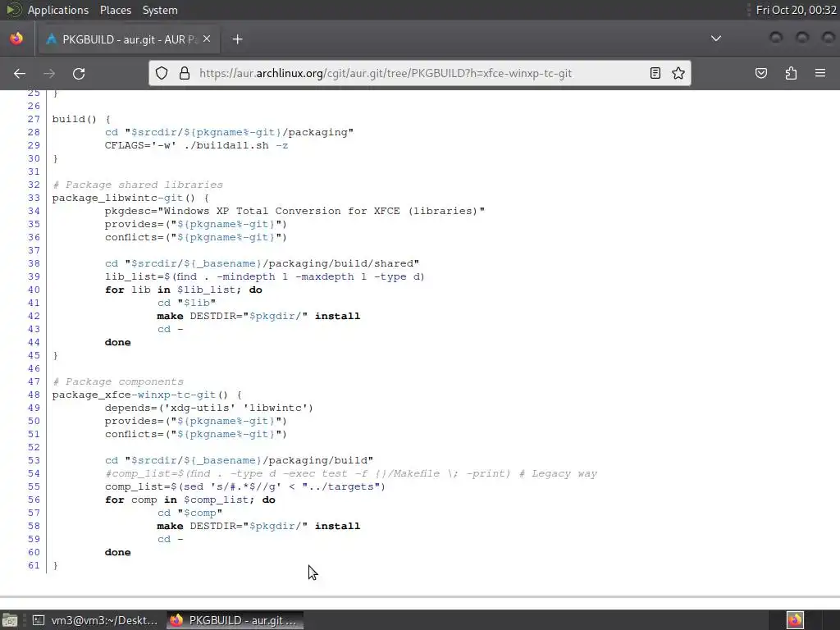Click the Firefox tray icon in bottom panel
This screenshot has height=630, width=840.
point(795,620)
